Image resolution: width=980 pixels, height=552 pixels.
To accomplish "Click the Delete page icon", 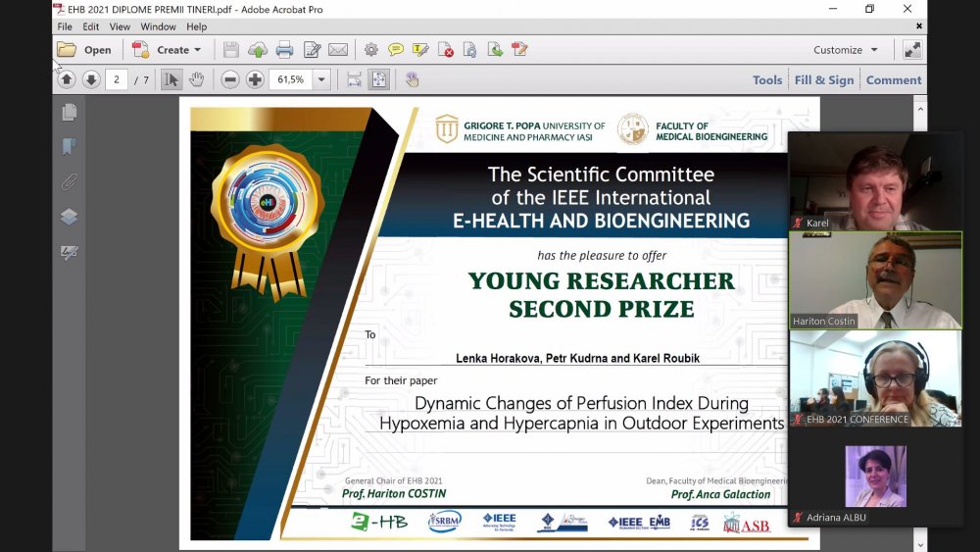I will click(x=446, y=49).
